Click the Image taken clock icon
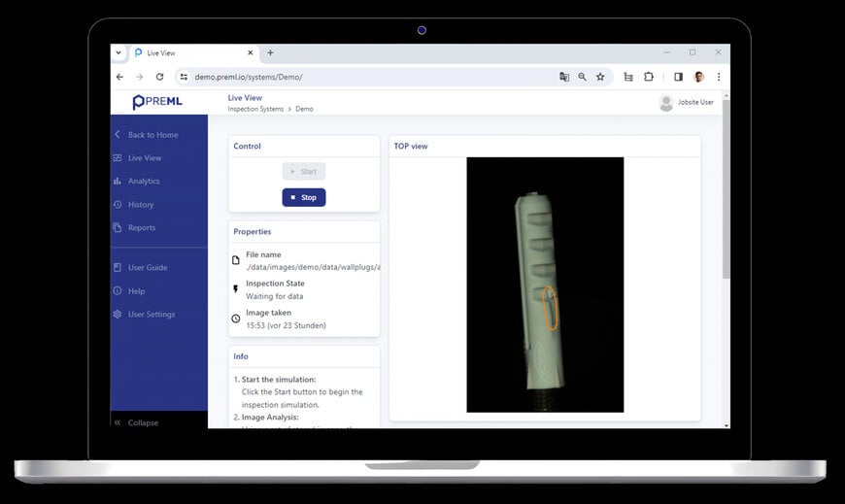Viewport: 845px width, 504px height. coord(235,319)
